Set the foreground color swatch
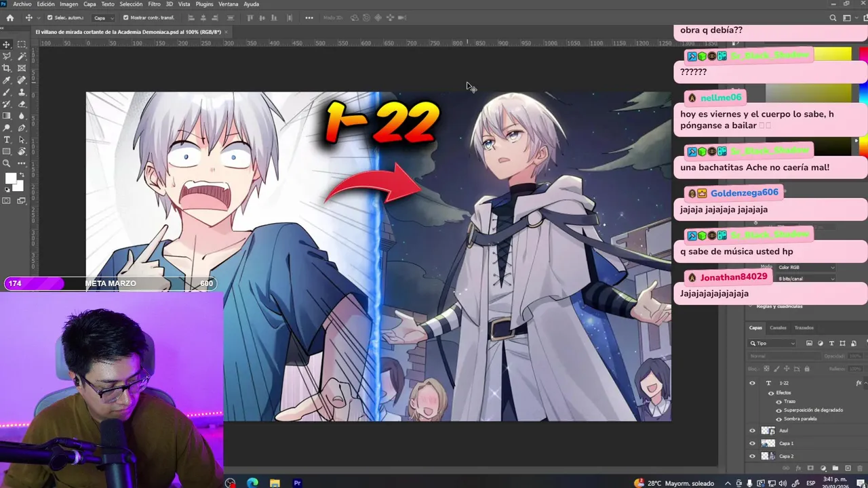Image resolution: width=868 pixels, height=488 pixels. click(10, 179)
